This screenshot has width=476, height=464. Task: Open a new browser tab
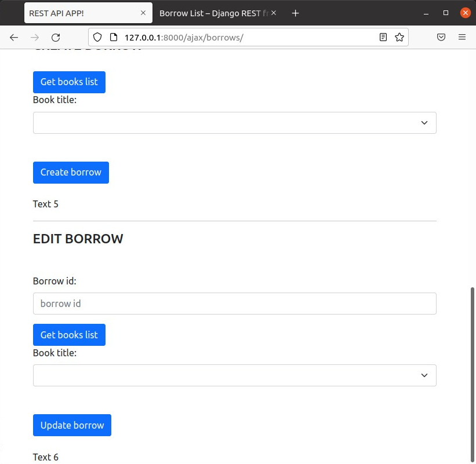pyautogui.click(x=295, y=13)
